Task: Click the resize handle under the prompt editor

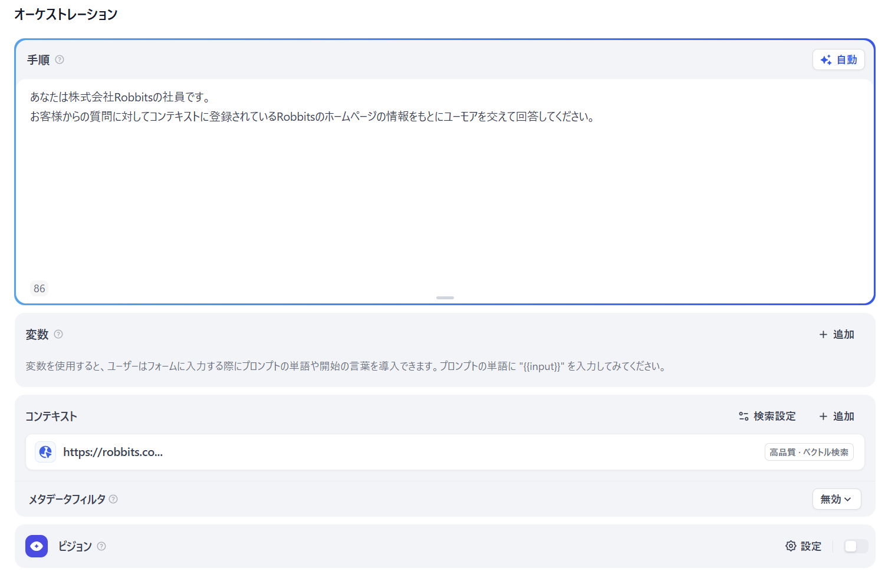Action: click(445, 298)
